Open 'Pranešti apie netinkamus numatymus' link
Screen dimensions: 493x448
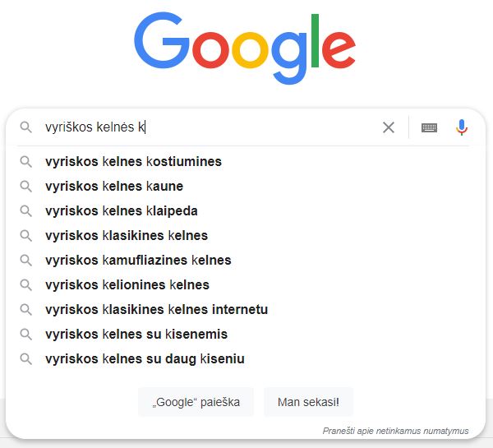[396, 431]
